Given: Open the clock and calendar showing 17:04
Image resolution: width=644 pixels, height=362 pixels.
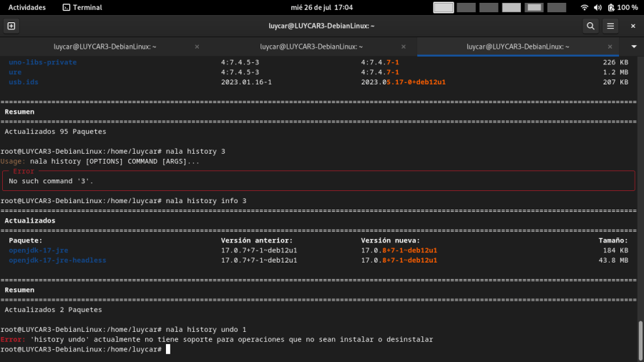Looking at the screenshot, I should (x=322, y=7).
